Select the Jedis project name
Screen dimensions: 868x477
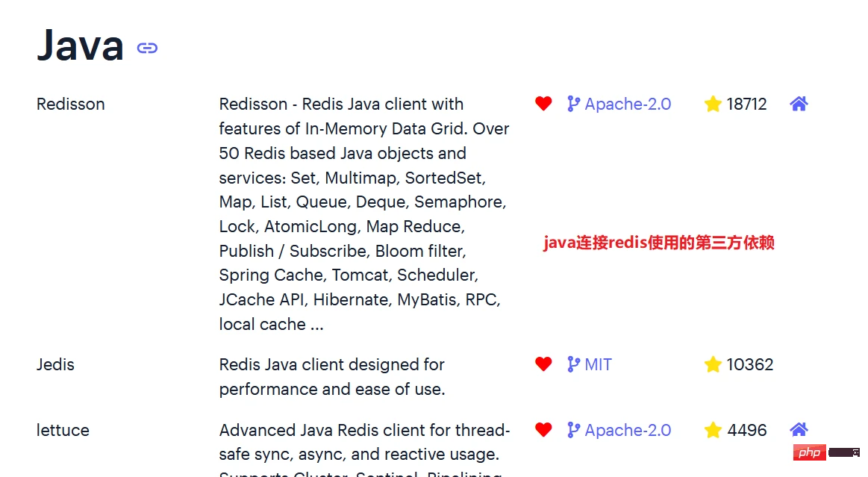point(55,364)
